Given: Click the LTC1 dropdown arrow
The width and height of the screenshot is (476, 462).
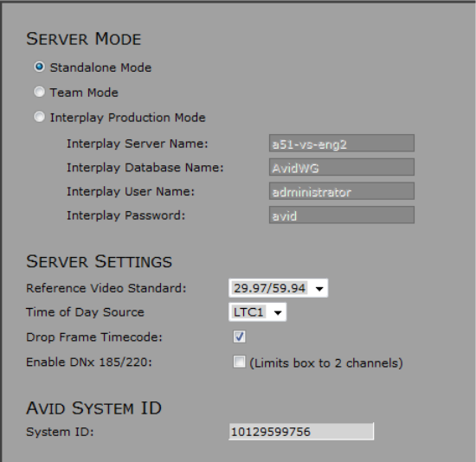Looking at the screenshot, I should tap(278, 312).
